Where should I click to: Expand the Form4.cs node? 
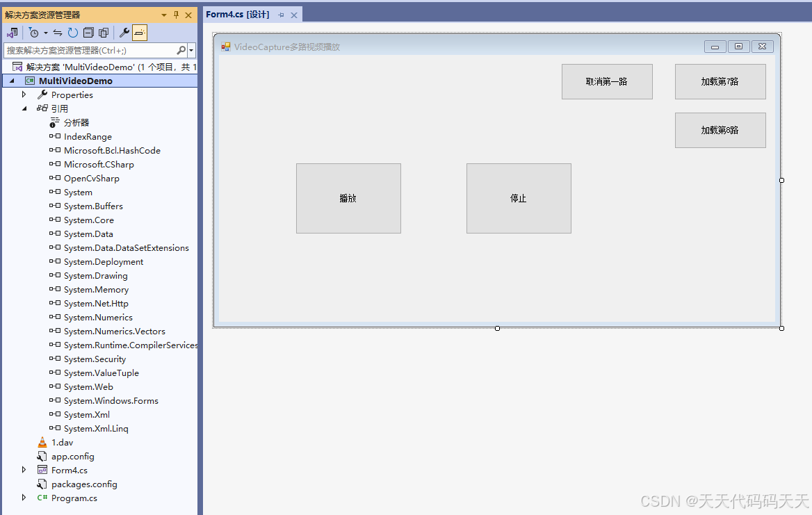tap(24, 470)
